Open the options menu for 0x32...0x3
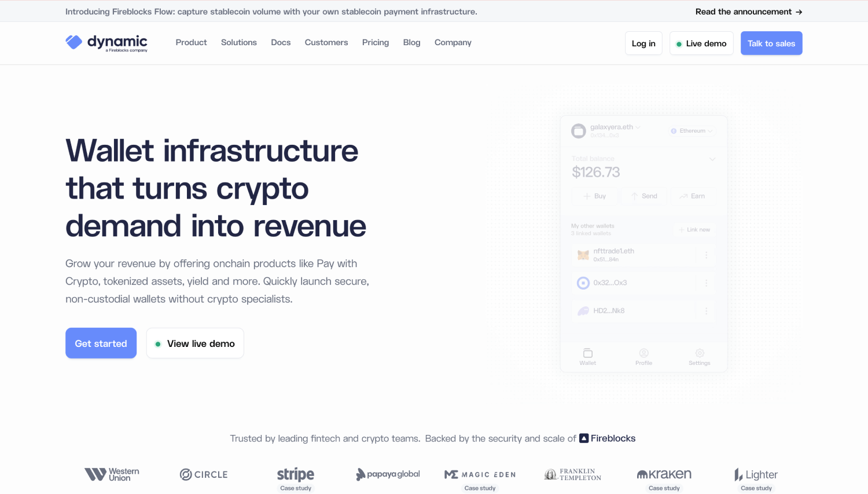 click(706, 283)
